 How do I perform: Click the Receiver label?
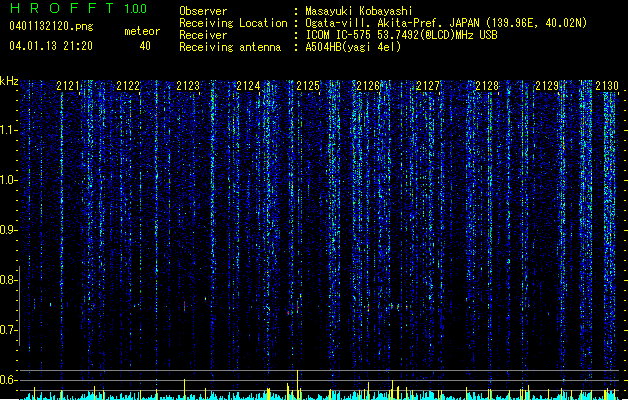click(203, 35)
